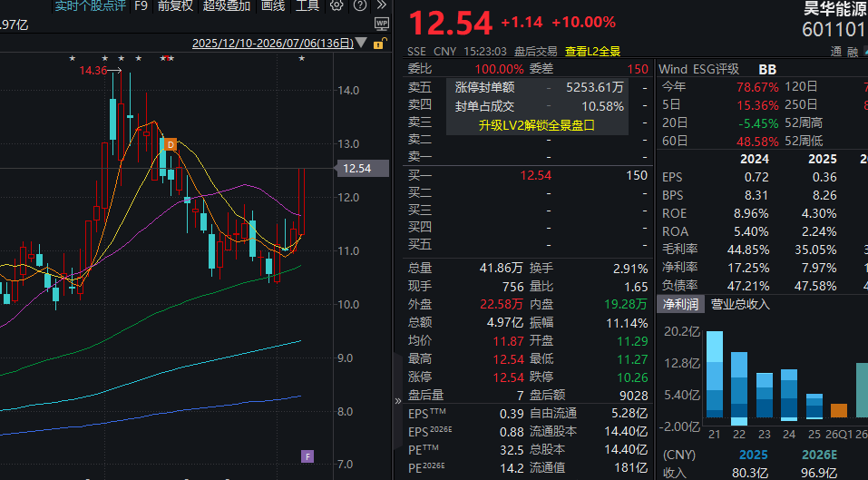
Task: Click 内盘 value 19.28万
Action: pos(626,305)
